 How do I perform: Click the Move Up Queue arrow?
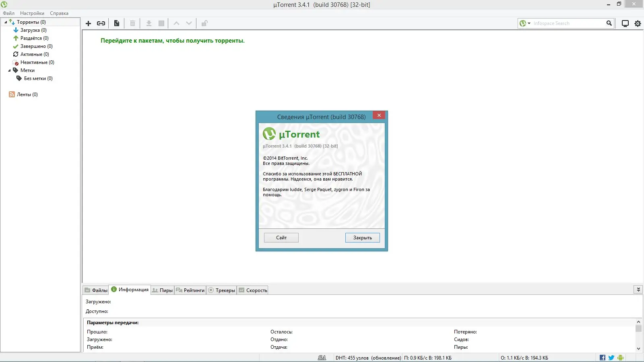[176, 23]
